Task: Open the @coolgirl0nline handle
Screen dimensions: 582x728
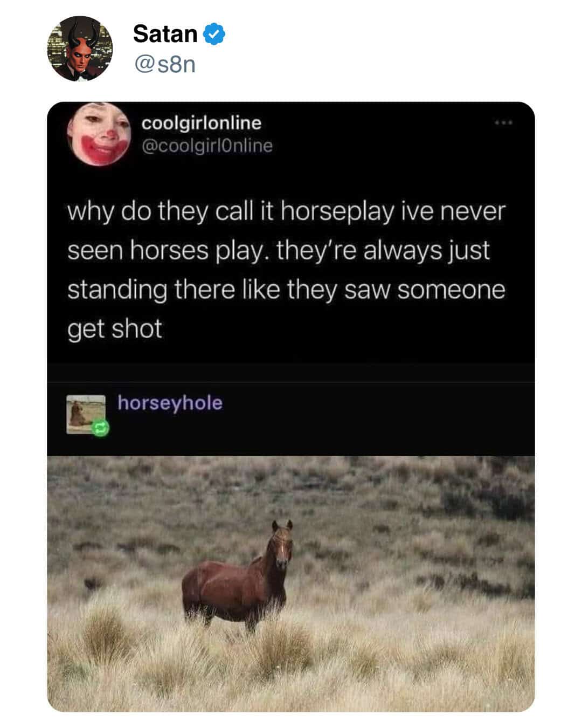Action: point(207,146)
